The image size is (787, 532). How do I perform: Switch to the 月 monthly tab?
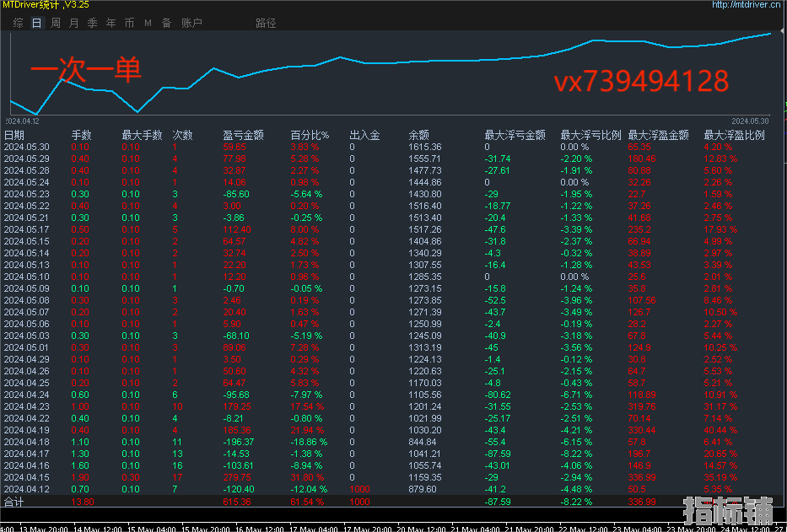pos(74,23)
